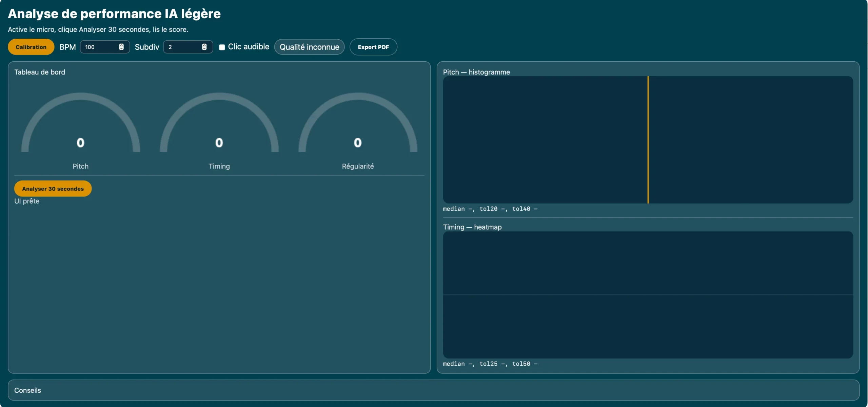Click inside the Timing heatmap canvas

[648, 294]
